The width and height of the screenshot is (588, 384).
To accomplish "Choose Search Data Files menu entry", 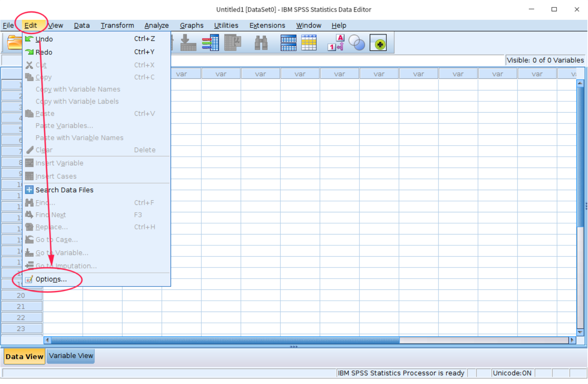I will [96, 190].
